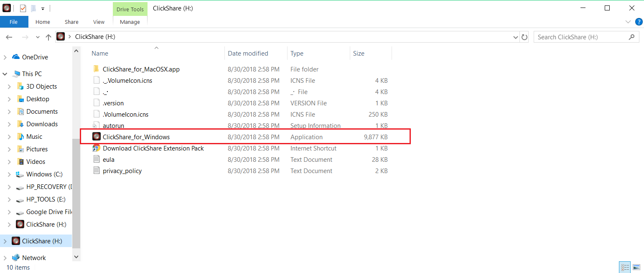The image size is (644, 273).
Task: Expand the Downloads tree node
Action: pos(10,124)
